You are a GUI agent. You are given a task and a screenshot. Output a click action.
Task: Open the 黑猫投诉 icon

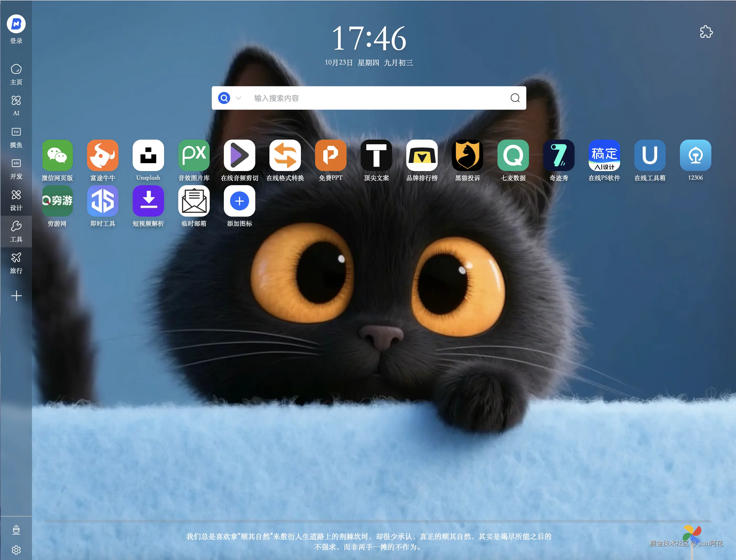click(467, 155)
